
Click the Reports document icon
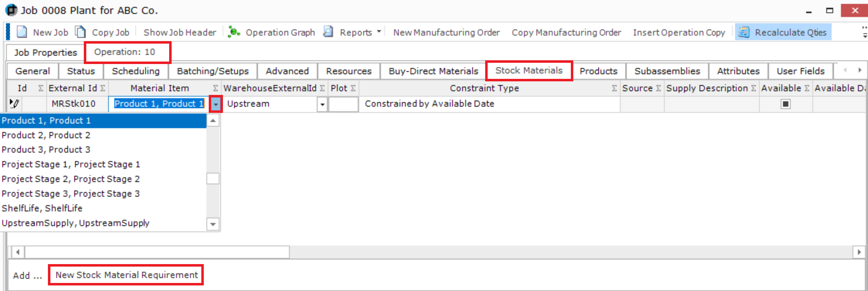tap(328, 32)
